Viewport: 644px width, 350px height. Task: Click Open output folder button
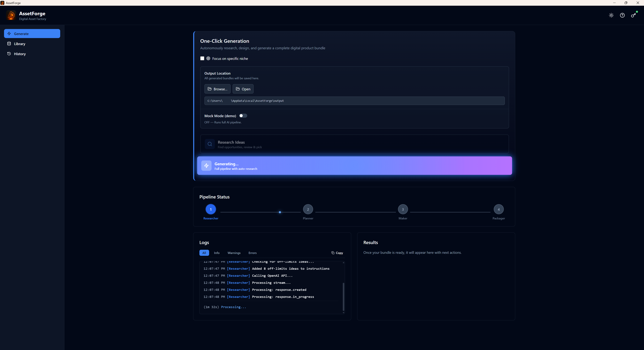[243, 89]
